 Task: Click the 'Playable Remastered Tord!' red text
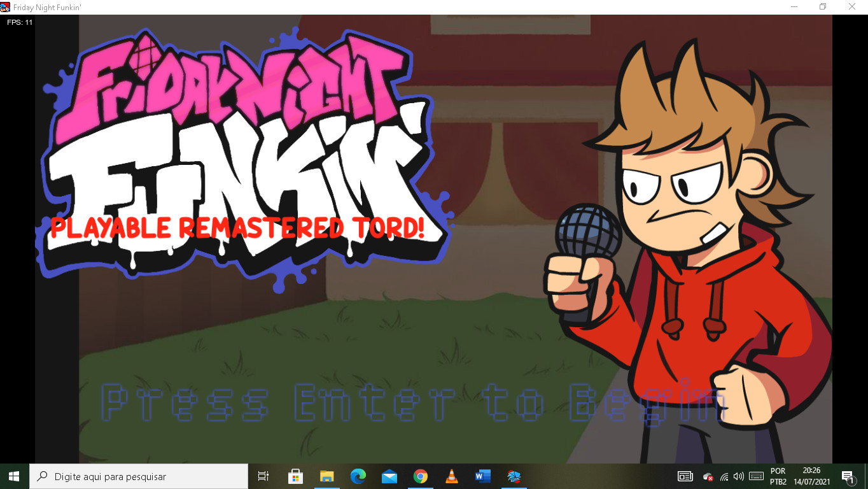click(x=237, y=228)
